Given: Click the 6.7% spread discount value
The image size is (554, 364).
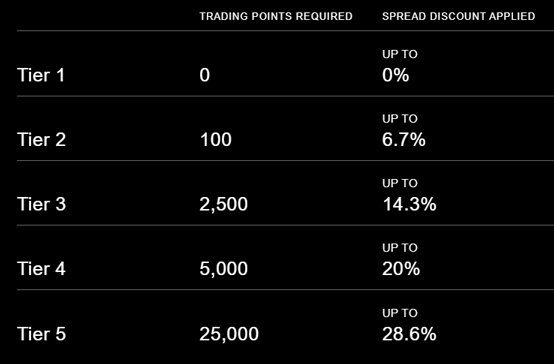Looking at the screenshot, I should pos(404,140).
